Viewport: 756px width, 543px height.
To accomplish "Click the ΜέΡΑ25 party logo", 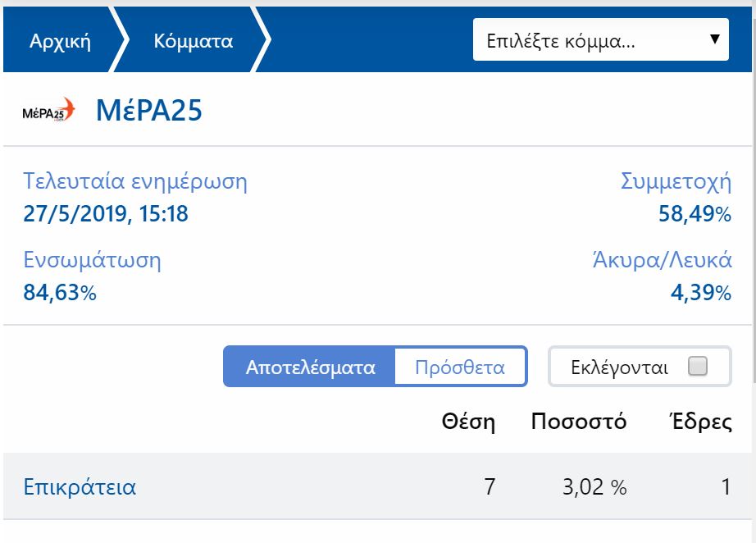I will pyautogui.click(x=48, y=110).
